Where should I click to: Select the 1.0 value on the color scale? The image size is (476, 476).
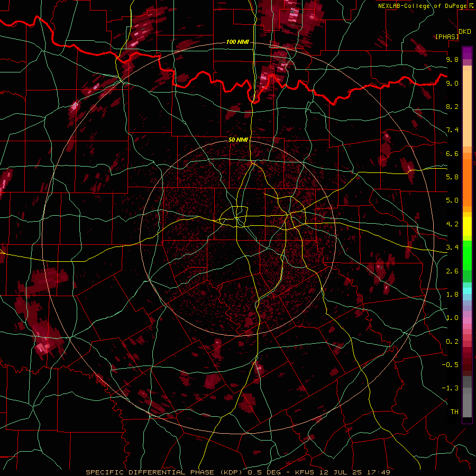(x=452, y=318)
